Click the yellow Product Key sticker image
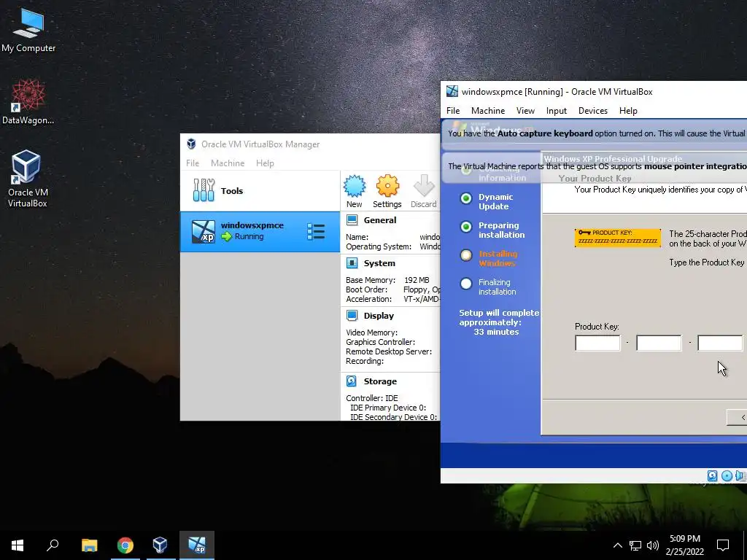This screenshot has height=560, width=747. (x=618, y=238)
